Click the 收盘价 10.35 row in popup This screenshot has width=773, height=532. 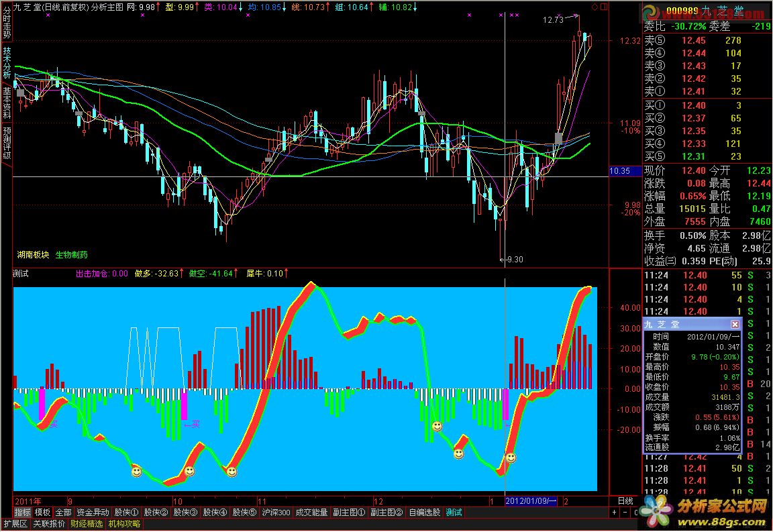[692, 387]
